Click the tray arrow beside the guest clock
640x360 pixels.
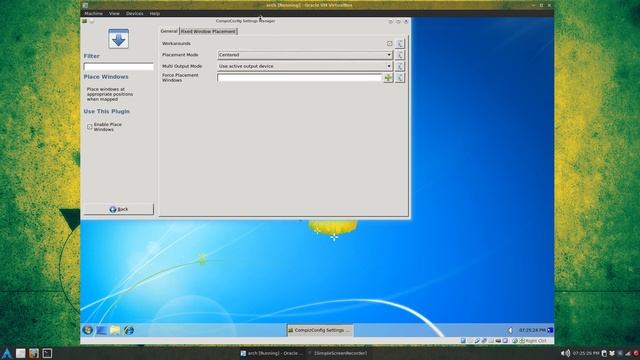[x=510, y=330]
